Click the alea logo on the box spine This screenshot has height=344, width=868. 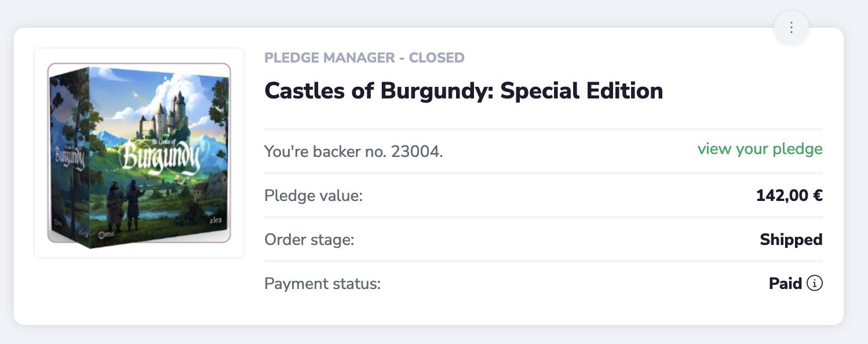pyautogui.click(x=83, y=233)
